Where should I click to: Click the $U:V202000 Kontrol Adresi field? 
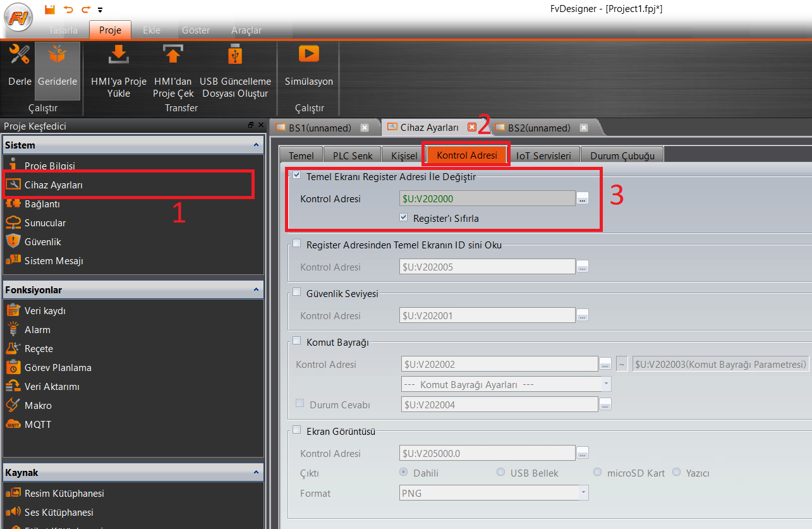click(x=487, y=198)
